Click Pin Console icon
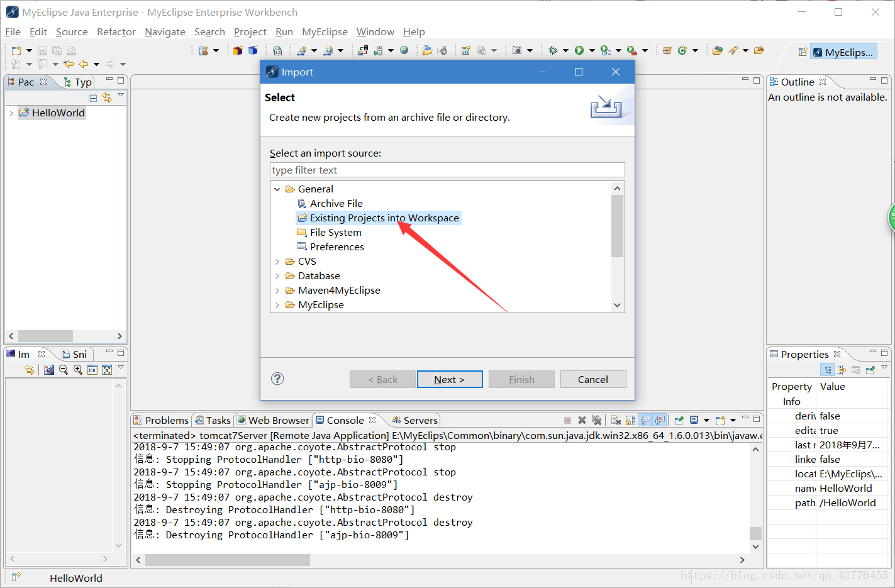The width and height of the screenshot is (895, 588). (679, 420)
